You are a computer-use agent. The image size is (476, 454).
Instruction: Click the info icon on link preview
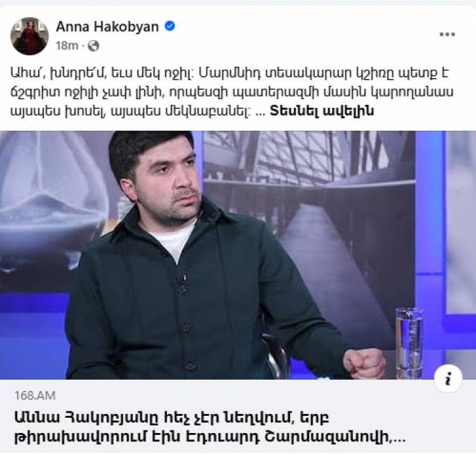448,378
